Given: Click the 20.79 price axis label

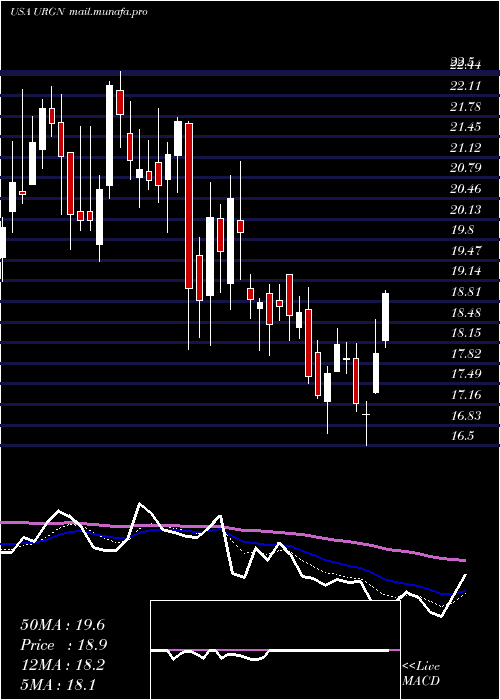Looking at the screenshot, I should [466, 168].
